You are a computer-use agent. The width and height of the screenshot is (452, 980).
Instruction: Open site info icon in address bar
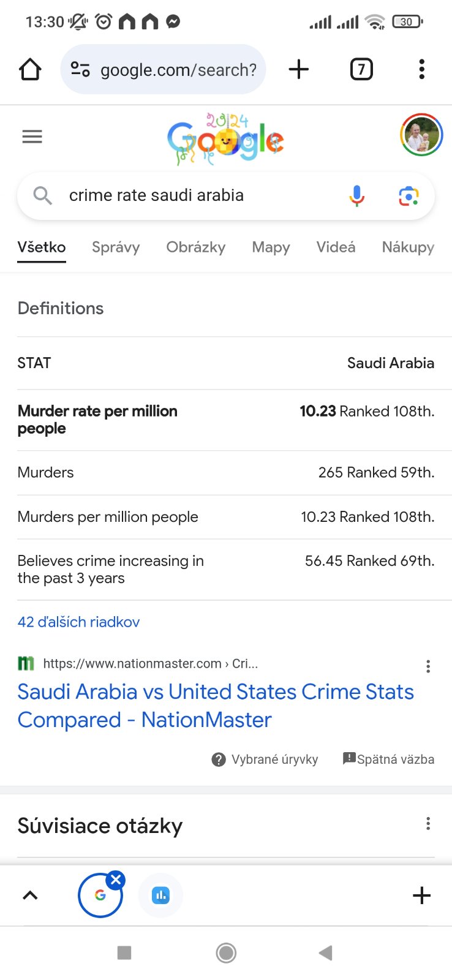pyautogui.click(x=80, y=69)
